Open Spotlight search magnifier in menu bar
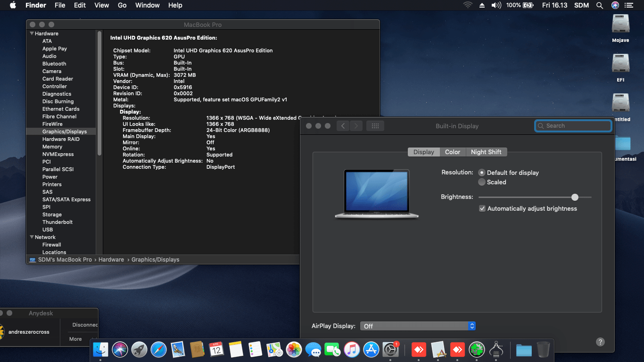Viewport: 644px width, 362px height. tap(600, 5)
